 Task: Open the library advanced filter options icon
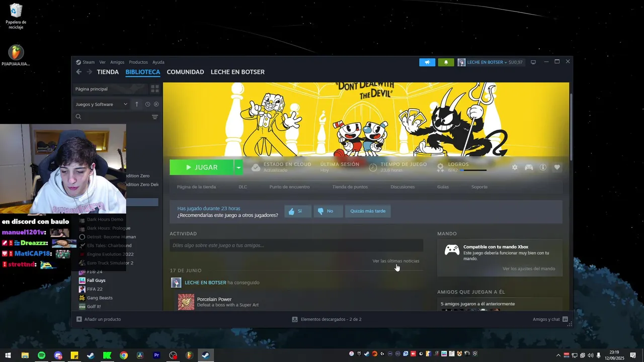click(155, 117)
